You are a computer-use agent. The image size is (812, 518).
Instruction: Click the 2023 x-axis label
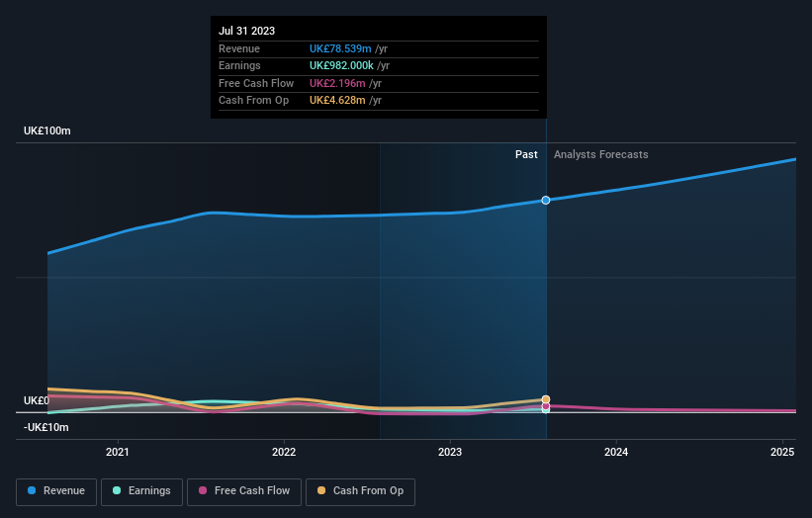tap(450, 453)
